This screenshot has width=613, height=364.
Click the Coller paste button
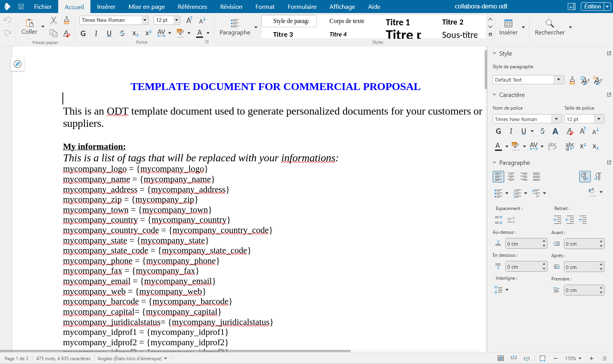click(x=30, y=27)
